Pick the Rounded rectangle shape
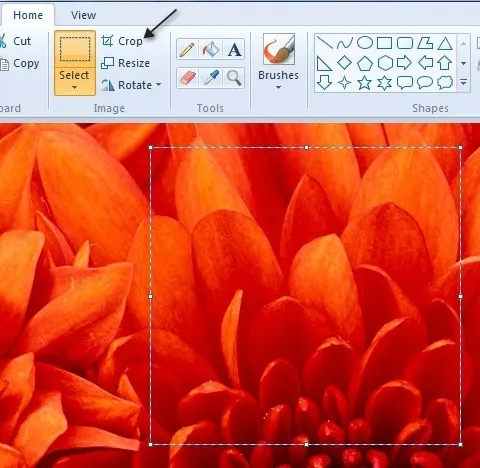 pyautogui.click(x=405, y=43)
